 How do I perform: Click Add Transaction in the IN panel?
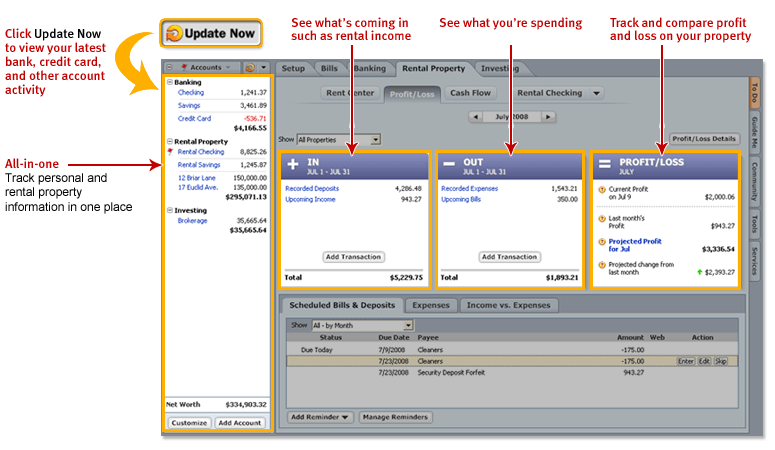pyautogui.click(x=353, y=257)
